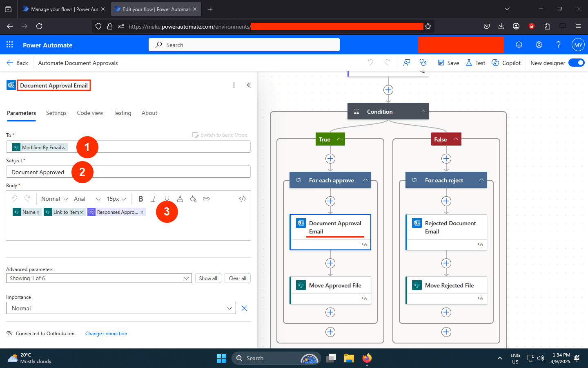Switch to the Testing tab
Screen dimensions: 588x368
[x=122, y=113]
